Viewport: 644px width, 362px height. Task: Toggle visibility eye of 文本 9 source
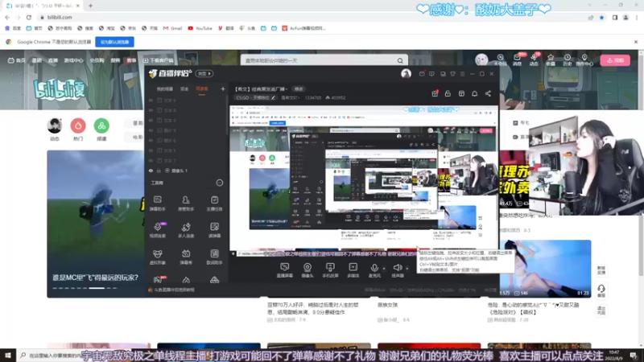click(x=151, y=100)
